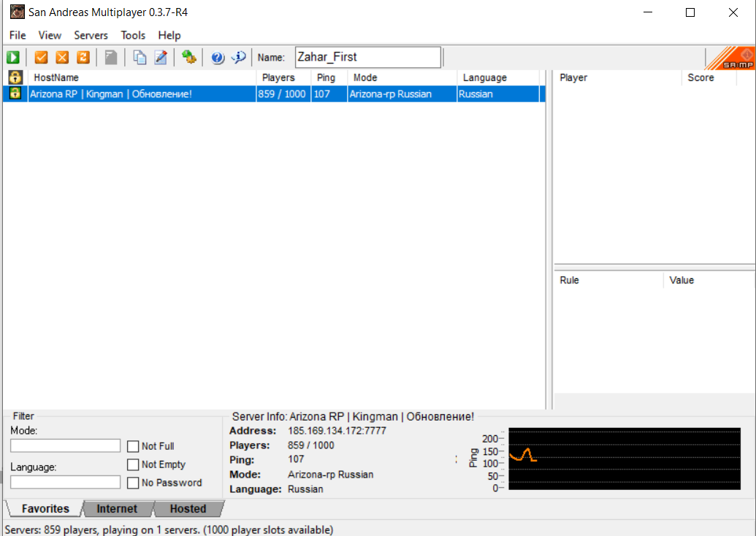
Task: Click the Copy Server Info icon
Action: click(x=140, y=58)
